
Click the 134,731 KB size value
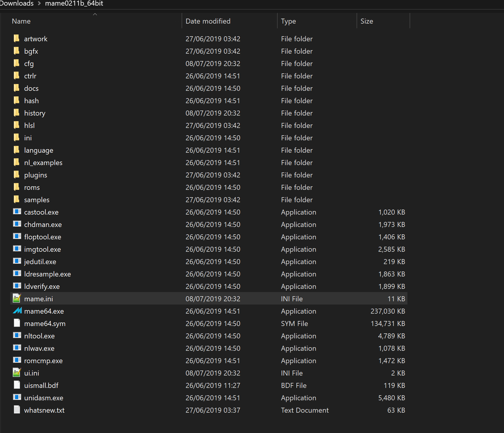[388, 324]
